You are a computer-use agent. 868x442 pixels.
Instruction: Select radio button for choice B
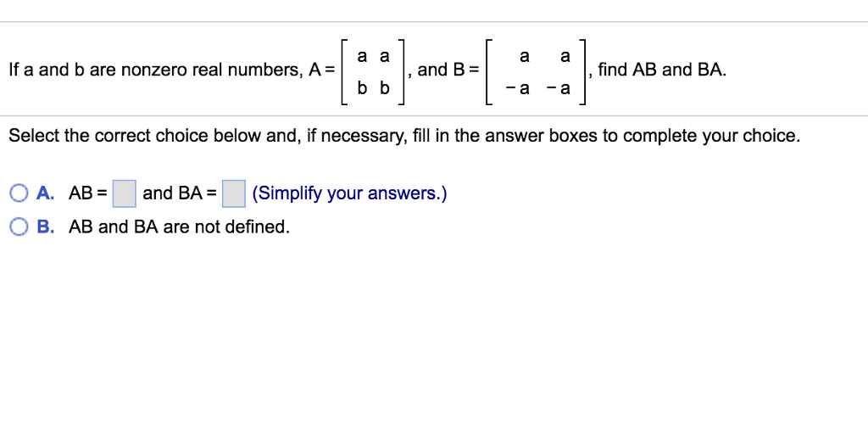[19, 227]
